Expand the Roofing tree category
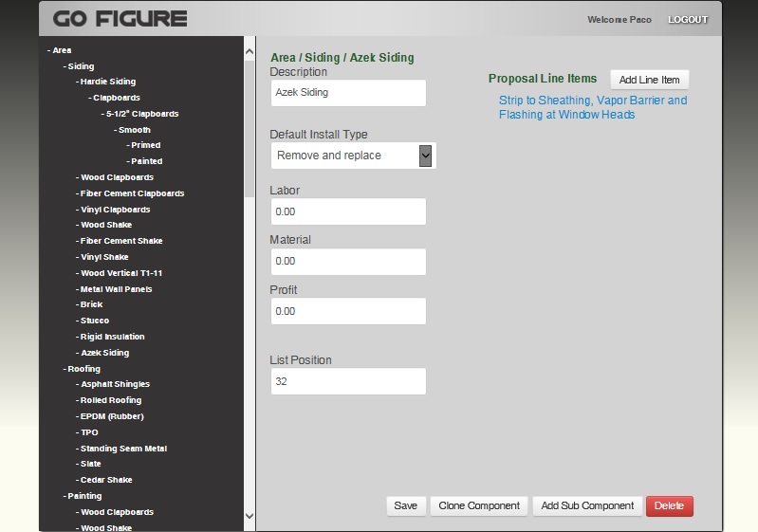 pyautogui.click(x=83, y=369)
